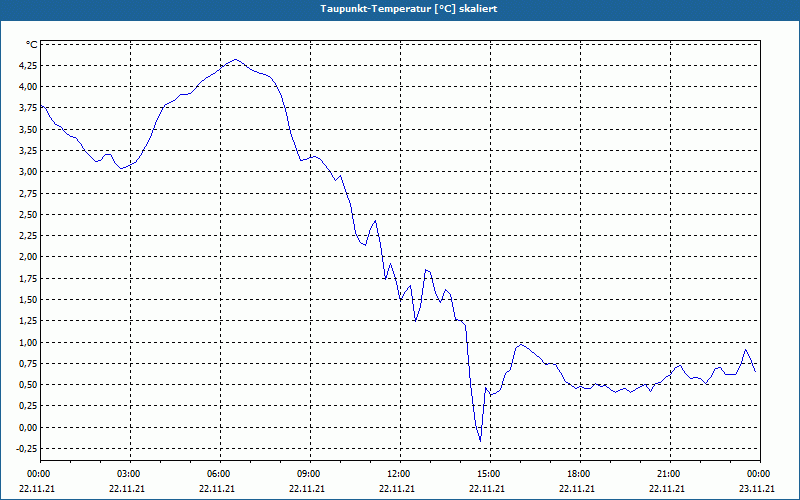
Task: Pick the '1,25' y-axis tick value
Action: pyautogui.click(x=28, y=321)
